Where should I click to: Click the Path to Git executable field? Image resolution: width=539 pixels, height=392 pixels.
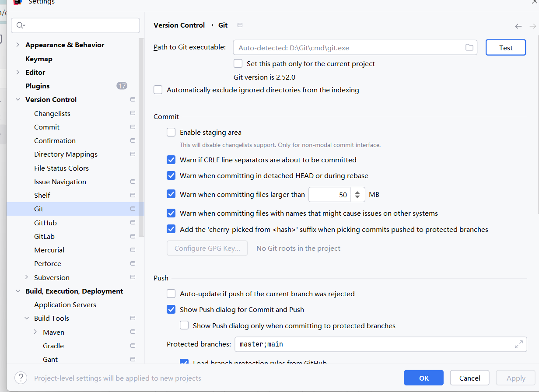355,48
